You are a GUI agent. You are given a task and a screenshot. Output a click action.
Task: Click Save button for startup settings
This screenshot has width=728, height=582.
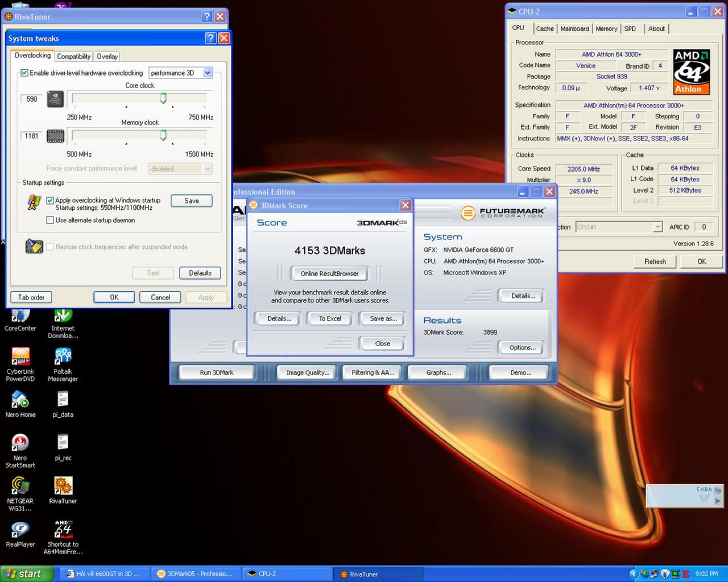click(192, 201)
